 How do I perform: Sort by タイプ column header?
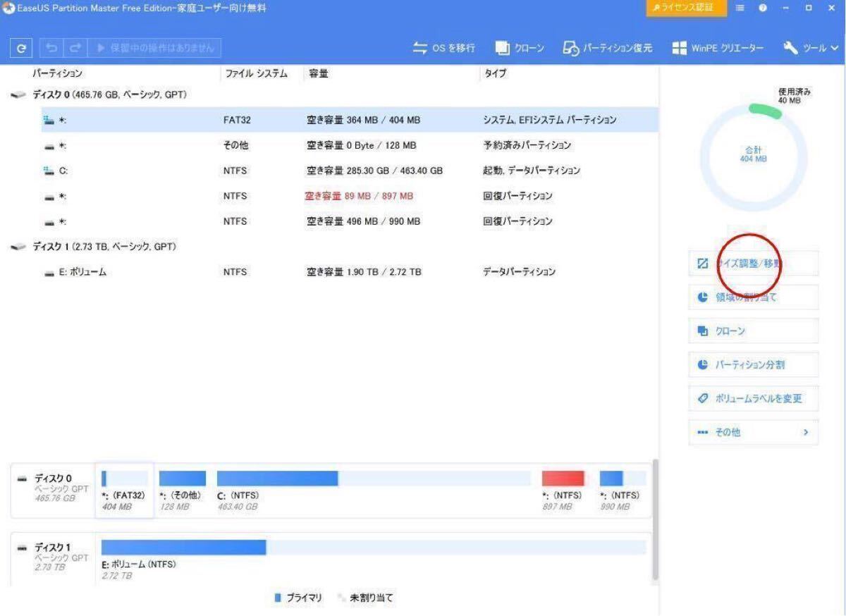[494, 73]
